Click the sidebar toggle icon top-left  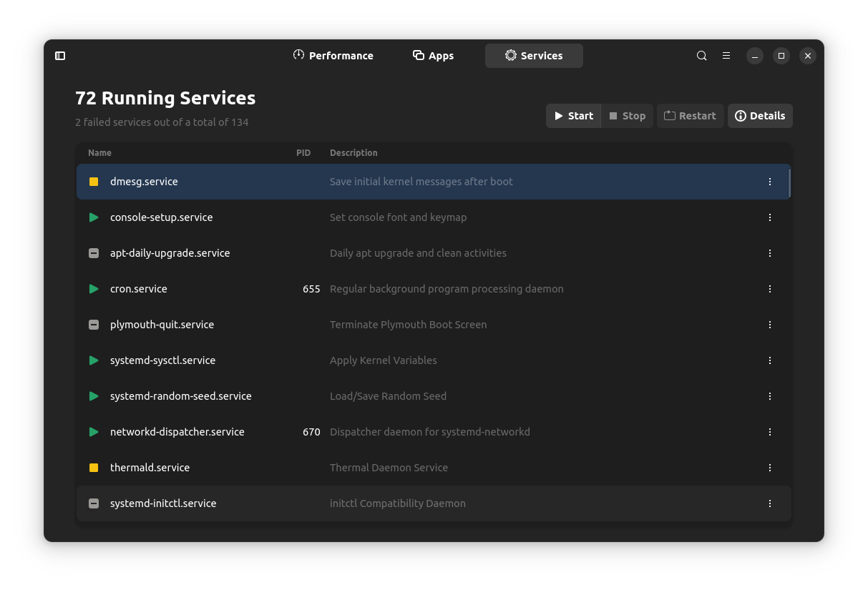pos(60,55)
